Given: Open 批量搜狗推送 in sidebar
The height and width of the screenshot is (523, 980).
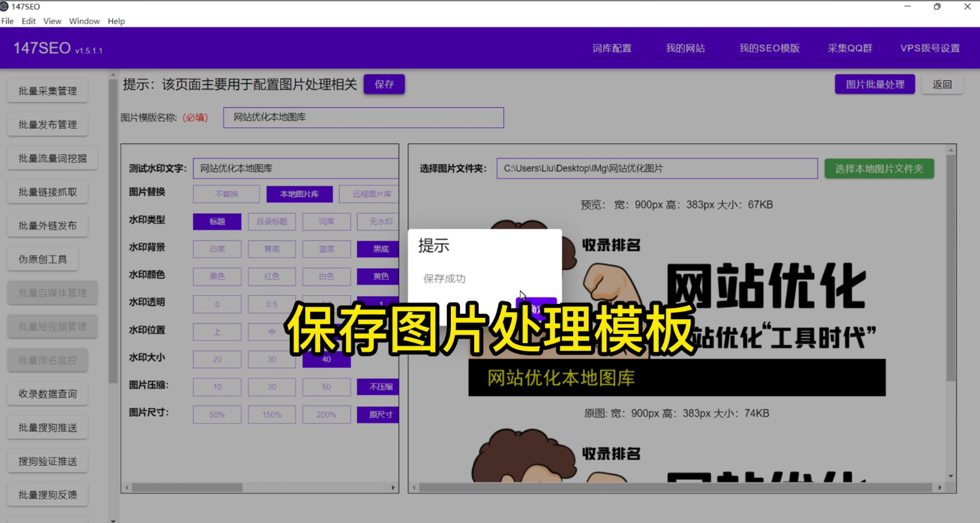Looking at the screenshot, I should point(48,427).
